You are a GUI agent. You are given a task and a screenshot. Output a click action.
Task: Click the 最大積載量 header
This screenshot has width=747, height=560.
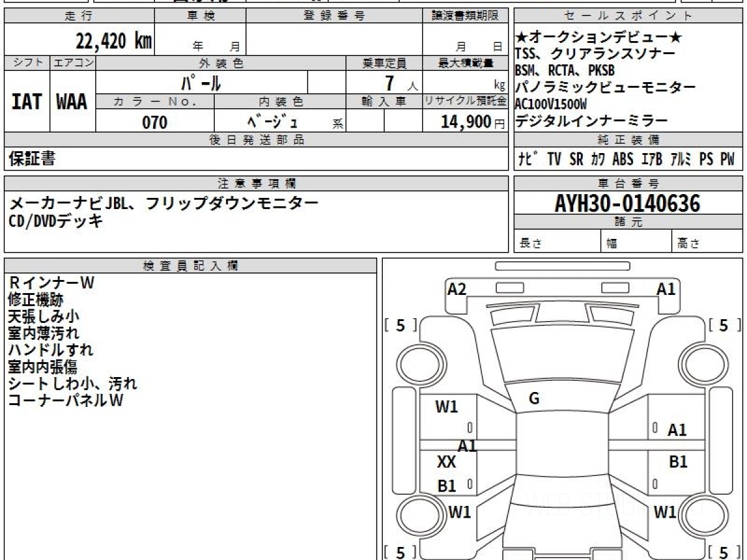pos(466,63)
